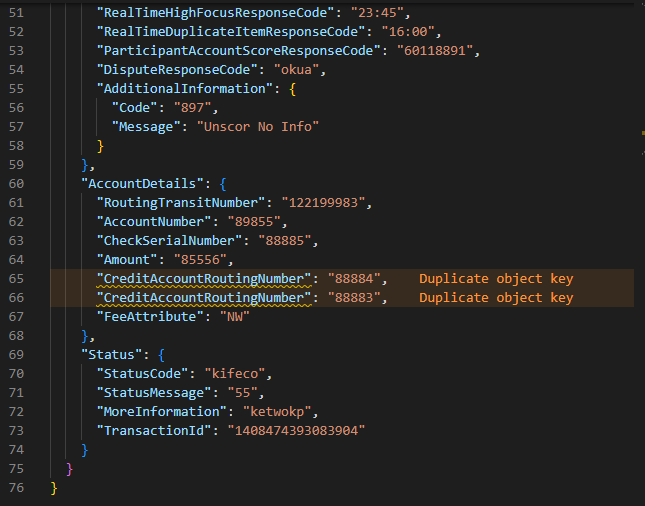Click the final closing brace on line 76

click(54, 488)
